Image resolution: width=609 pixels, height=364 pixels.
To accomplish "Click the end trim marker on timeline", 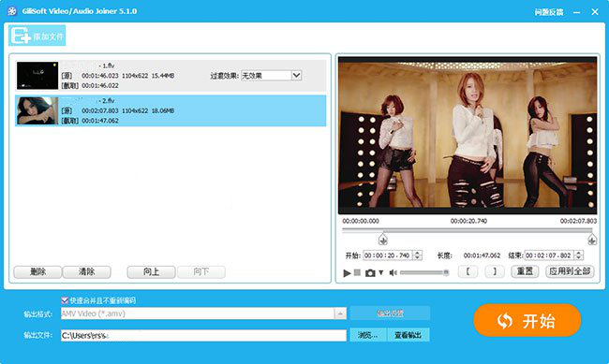I will tap(592, 240).
